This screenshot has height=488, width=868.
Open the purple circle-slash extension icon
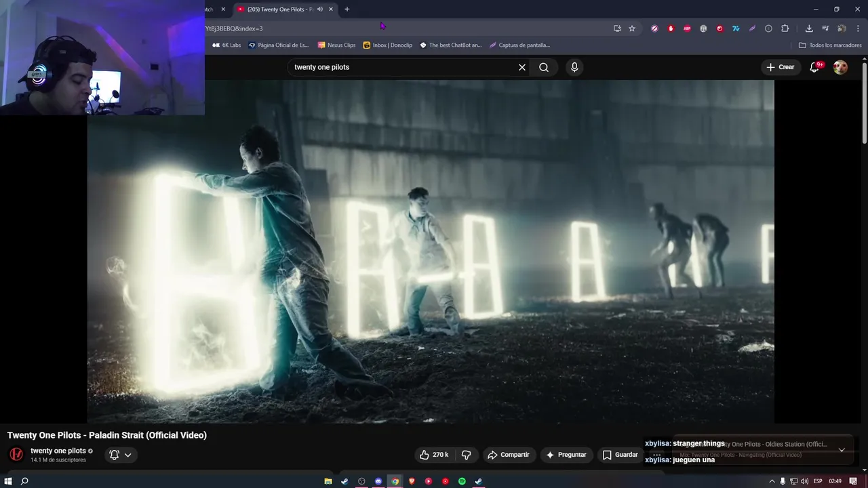[654, 28]
